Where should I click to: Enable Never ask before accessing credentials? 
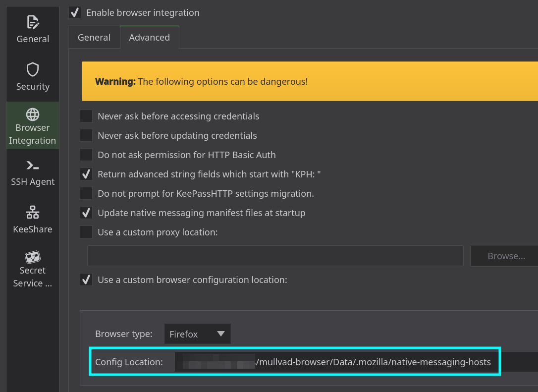coord(86,116)
